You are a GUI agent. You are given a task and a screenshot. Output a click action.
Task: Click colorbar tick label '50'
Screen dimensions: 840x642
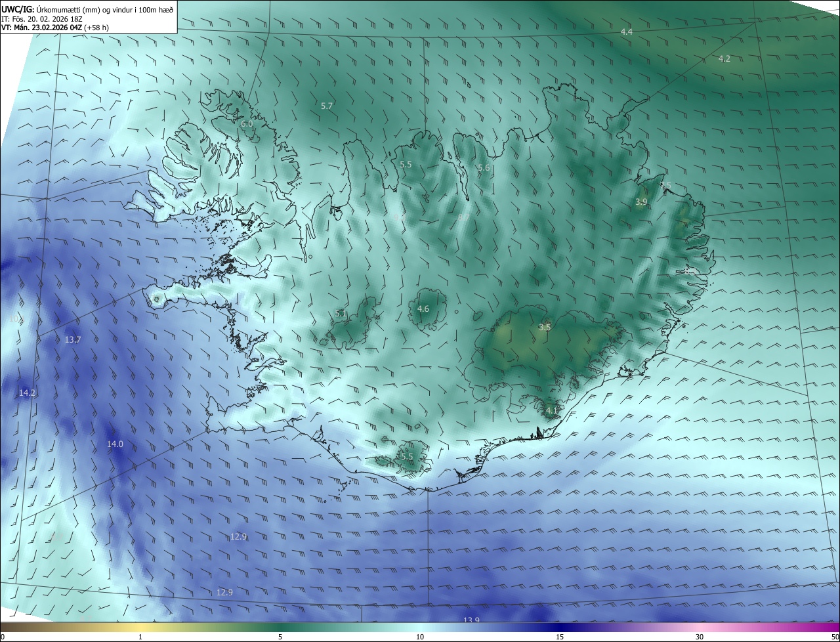click(x=835, y=637)
